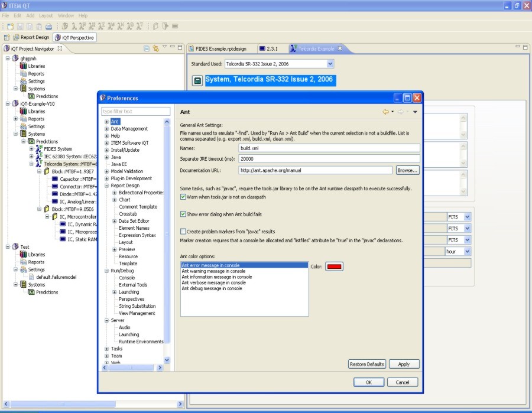Viewport: 532px width, 413px height.
Task: Click calculator icon beside System Telcordia heading
Action: [197, 80]
